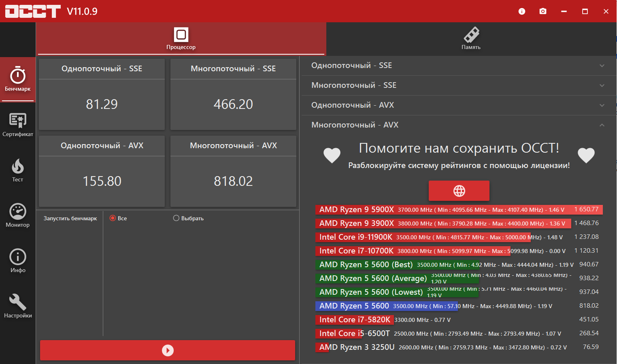
Task: Open the Монитор gauge section
Action: (x=18, y=215)
